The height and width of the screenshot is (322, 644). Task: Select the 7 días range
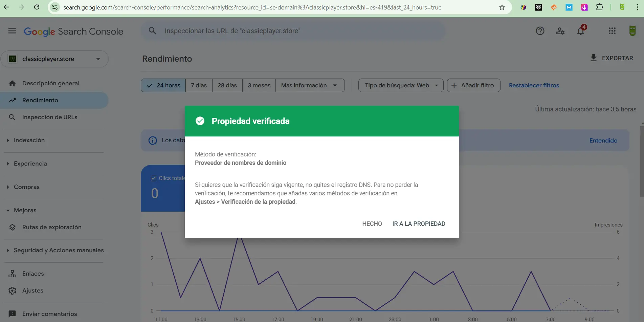click(x=199, y=85)
